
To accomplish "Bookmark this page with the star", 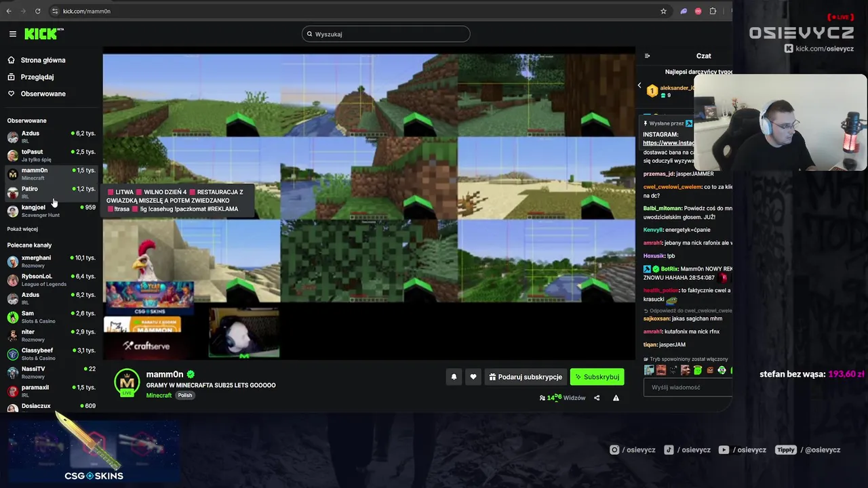I will pos(663,11).
